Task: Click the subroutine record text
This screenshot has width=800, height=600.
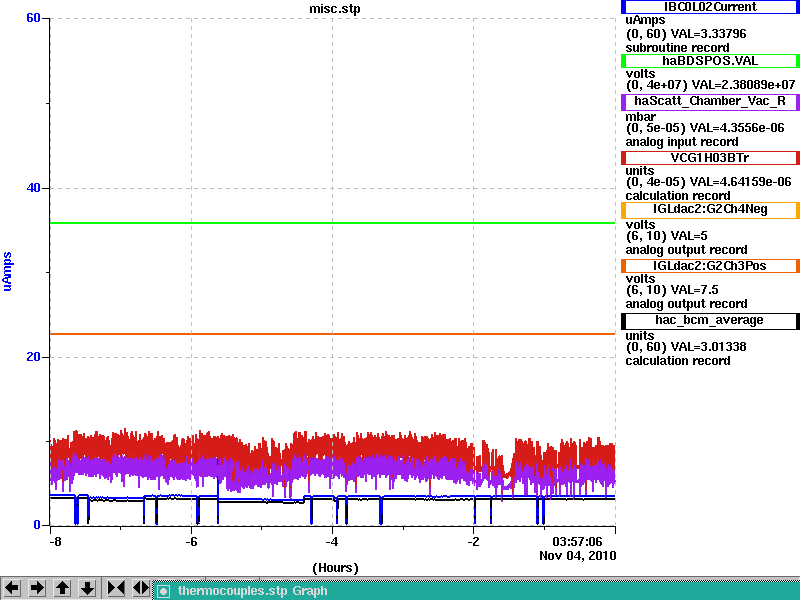Action: pyautogui.click(x=678, y=48)
